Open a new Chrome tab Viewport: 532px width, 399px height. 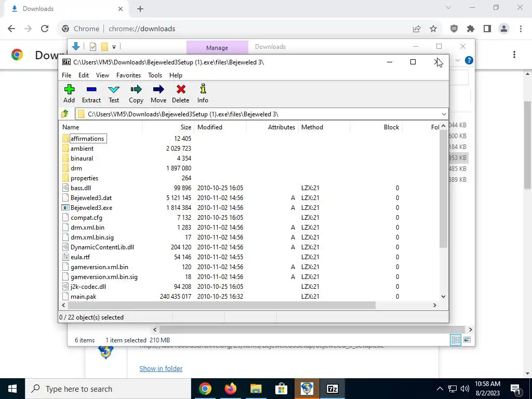[140, 9]
